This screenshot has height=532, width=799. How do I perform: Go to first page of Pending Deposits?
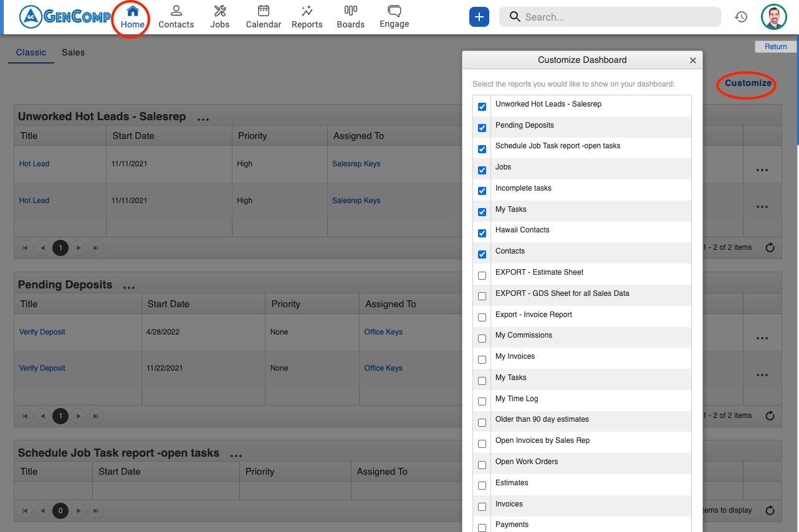[25, 416]
